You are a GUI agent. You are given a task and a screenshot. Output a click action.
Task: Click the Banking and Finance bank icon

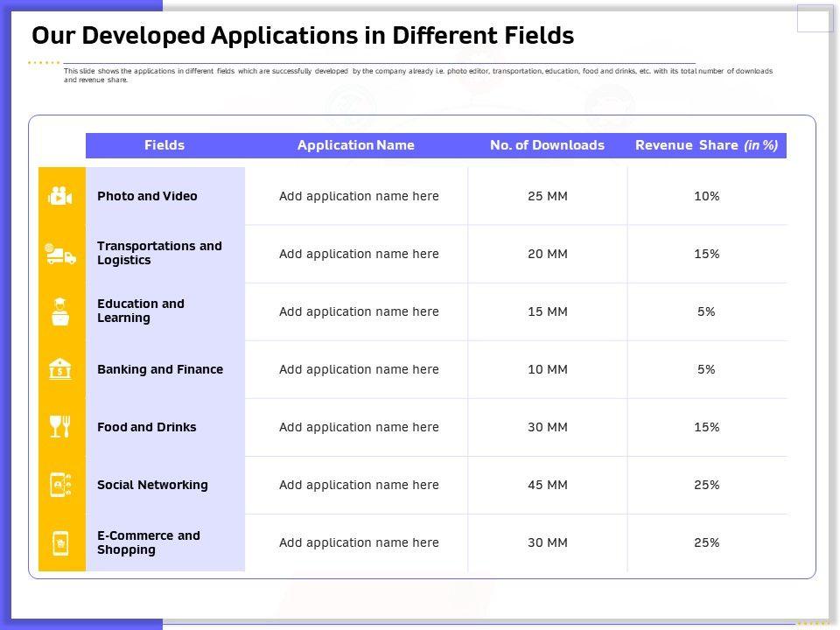(x=59, y=369)
